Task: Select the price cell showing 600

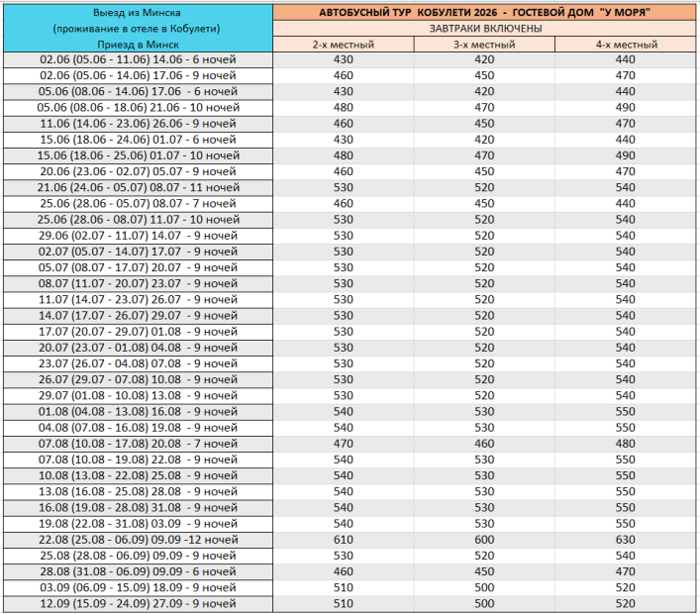Action: (x=484, y=540)
